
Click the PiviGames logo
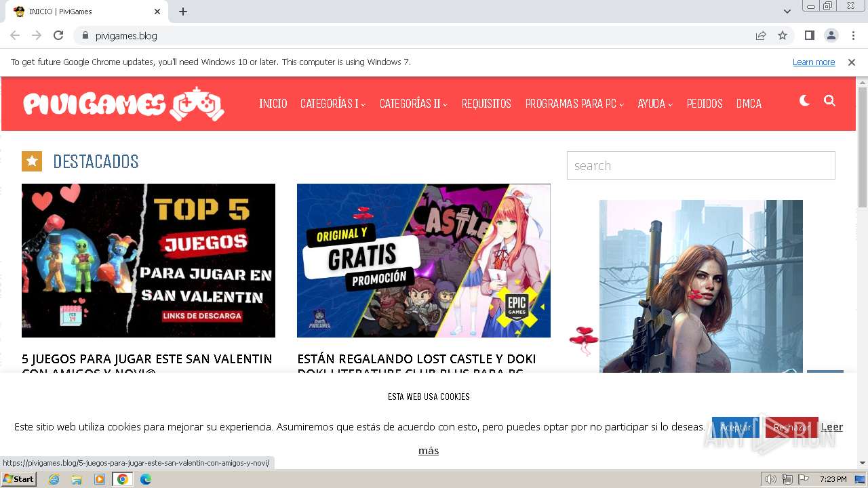click(x=123, y=104)
